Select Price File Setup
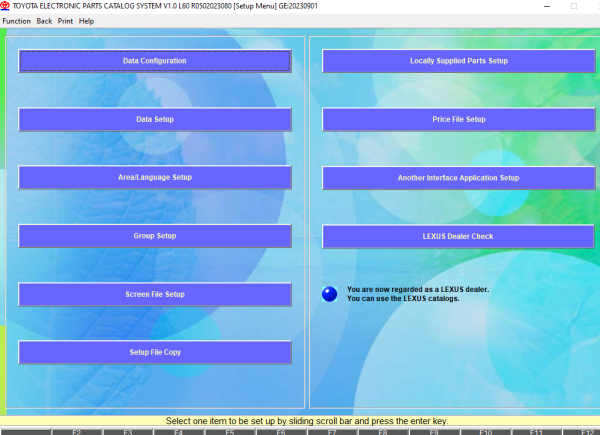This screenshot has height=435, width=600. click(458, 119)
